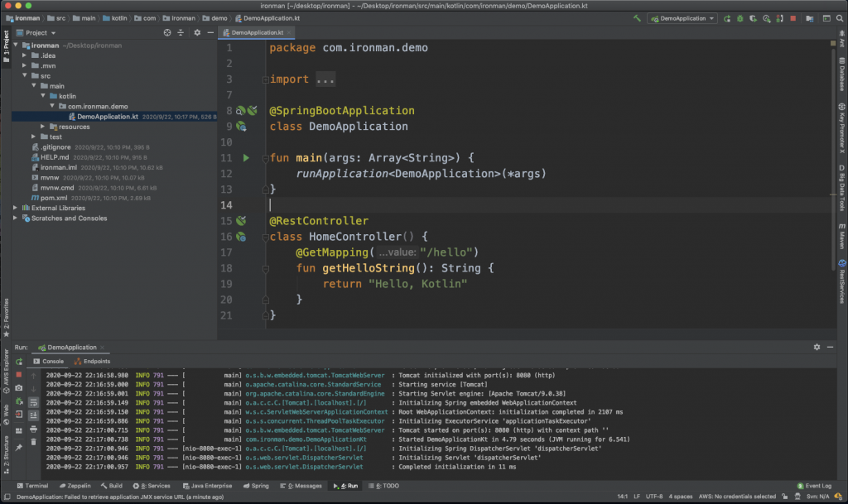Screen dimensions: 848x504
Task: Open the 6: TODO tool window
Action: [x=383, y=486]
